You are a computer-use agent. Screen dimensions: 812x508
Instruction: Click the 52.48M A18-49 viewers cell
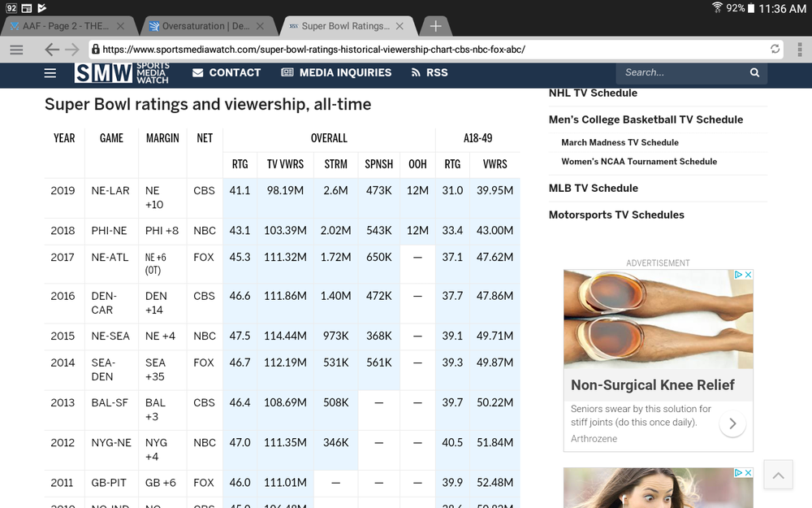[x=495, y=483]
